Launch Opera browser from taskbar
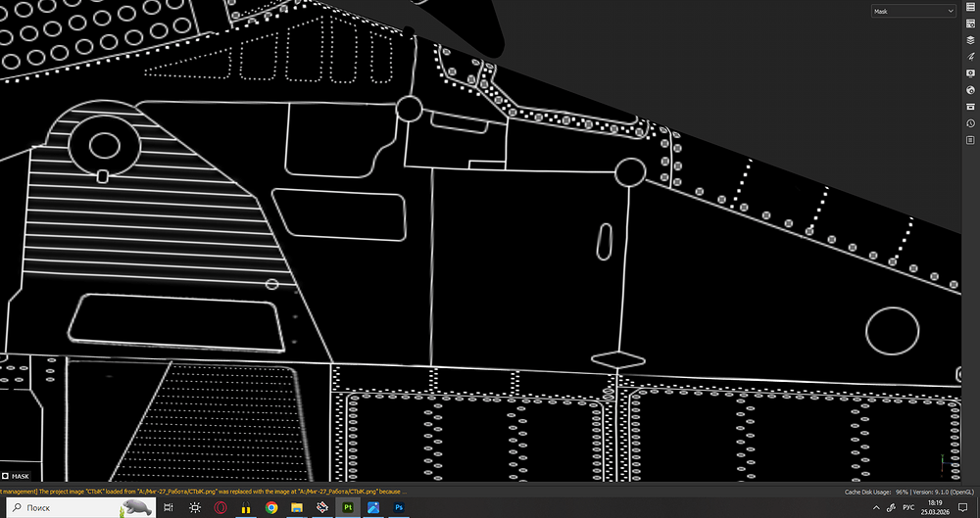This screenshot has height=518, width=980. (220, 507)
